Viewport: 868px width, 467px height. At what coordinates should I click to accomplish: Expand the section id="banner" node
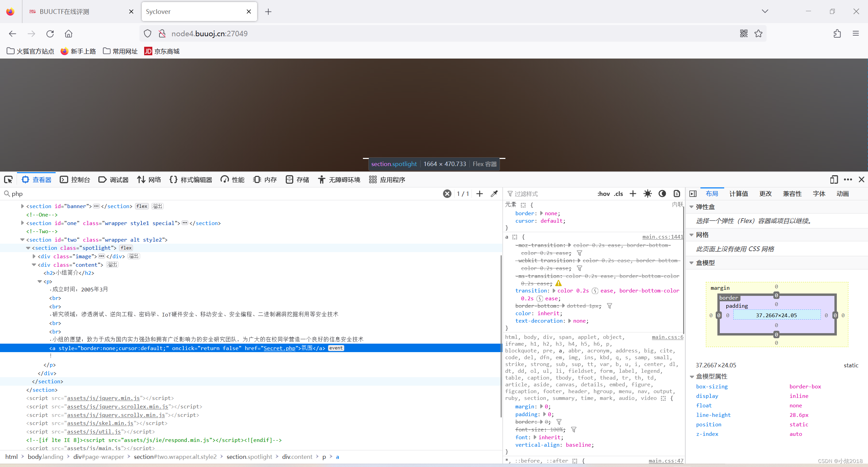(x=22, y=206)
